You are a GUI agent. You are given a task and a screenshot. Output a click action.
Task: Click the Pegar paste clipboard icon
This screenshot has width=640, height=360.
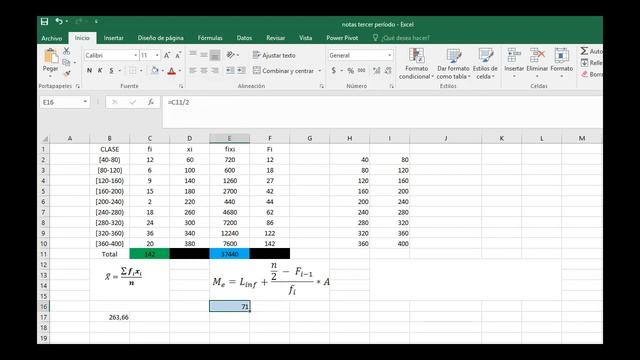pyautogui.click(x=51, y=56)
